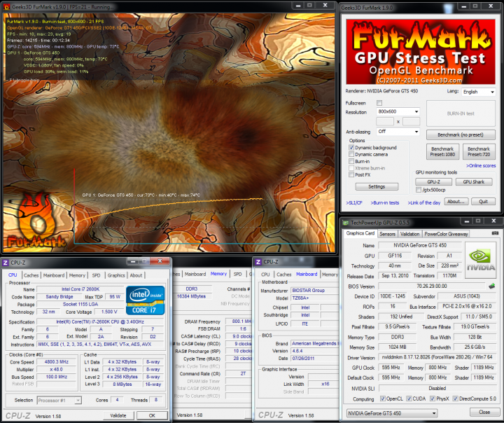Click Benchmark (no preset) button
Image resolution: width=504 pixels, height=423 pixels.
coord(461,134)
